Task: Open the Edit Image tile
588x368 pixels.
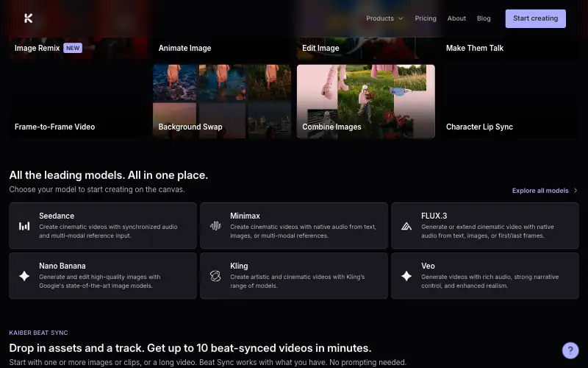Action: (366, 48)
